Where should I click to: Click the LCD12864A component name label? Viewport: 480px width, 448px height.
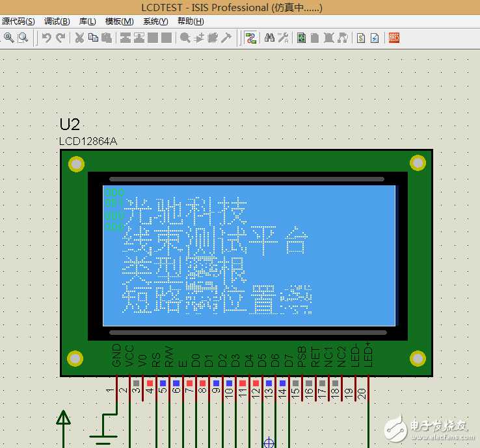point(88,141)
